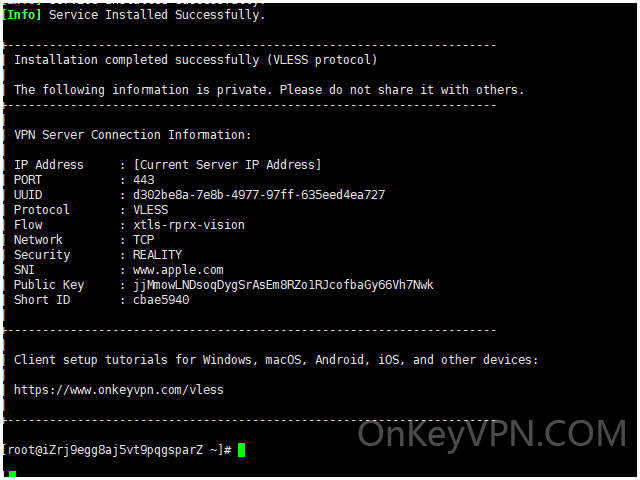Click the Short ID value cbae5940
Screen dimensions: 640x480
(x=161, y=300)
